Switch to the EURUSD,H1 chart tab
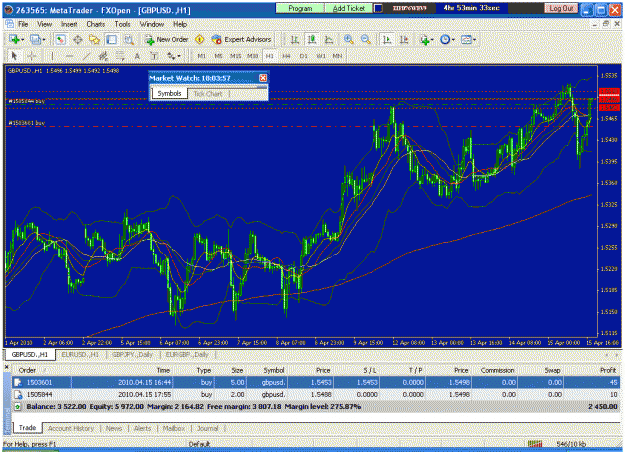Viewport: 625px width, 452px height. [80, 354]
